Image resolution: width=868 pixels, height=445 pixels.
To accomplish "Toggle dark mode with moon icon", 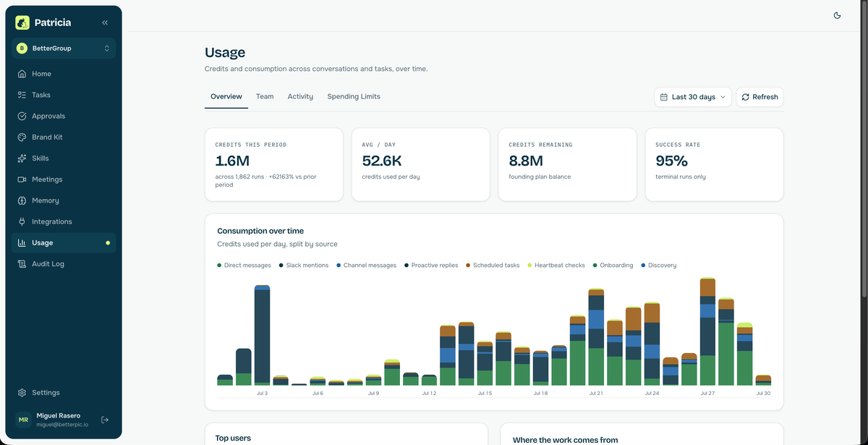I will coord(837,15).
